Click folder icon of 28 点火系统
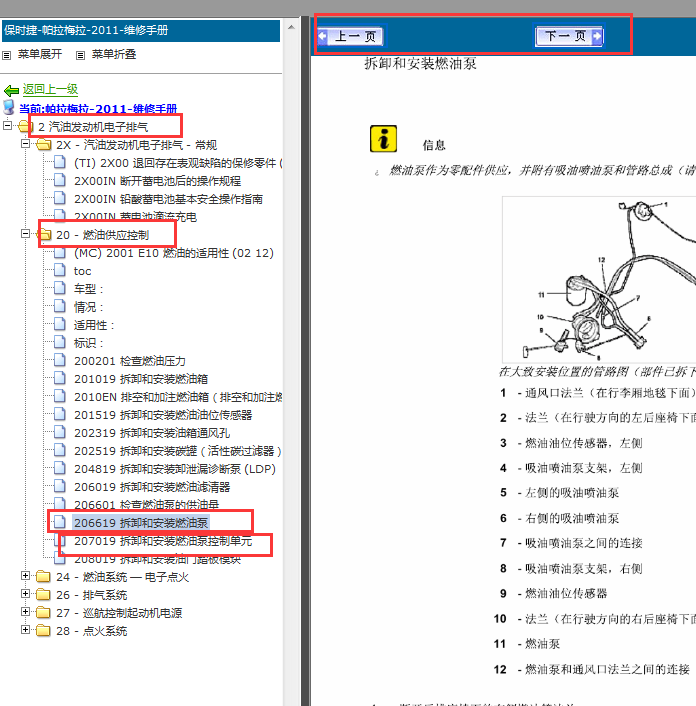The width and height of the screenshot is (696, 706). [x=43, y=631]
